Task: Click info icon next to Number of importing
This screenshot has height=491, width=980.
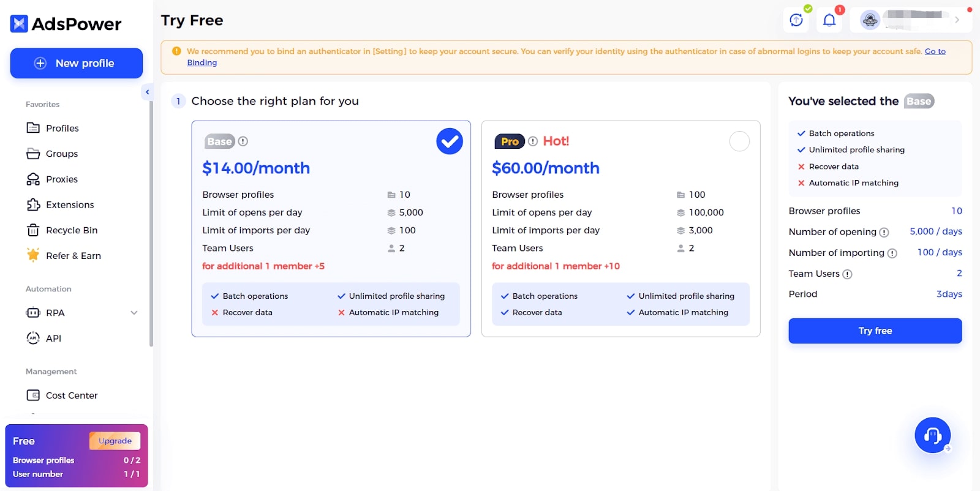Action: click(892, 253)
